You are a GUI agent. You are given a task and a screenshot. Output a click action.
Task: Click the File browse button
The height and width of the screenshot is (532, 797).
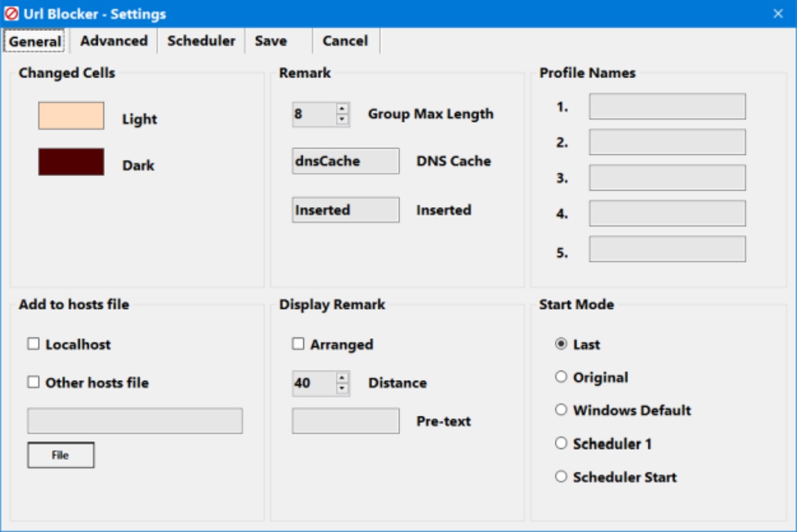(x=61, y=455)
